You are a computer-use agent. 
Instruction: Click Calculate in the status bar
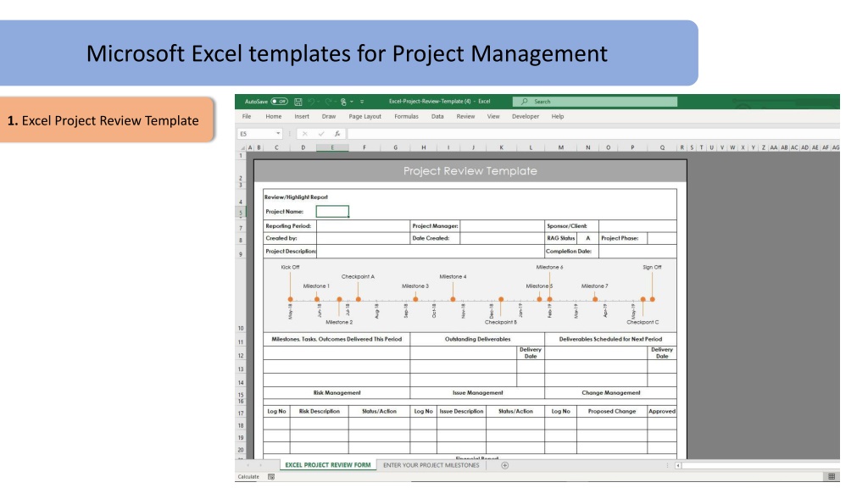[x=248, y=477]
